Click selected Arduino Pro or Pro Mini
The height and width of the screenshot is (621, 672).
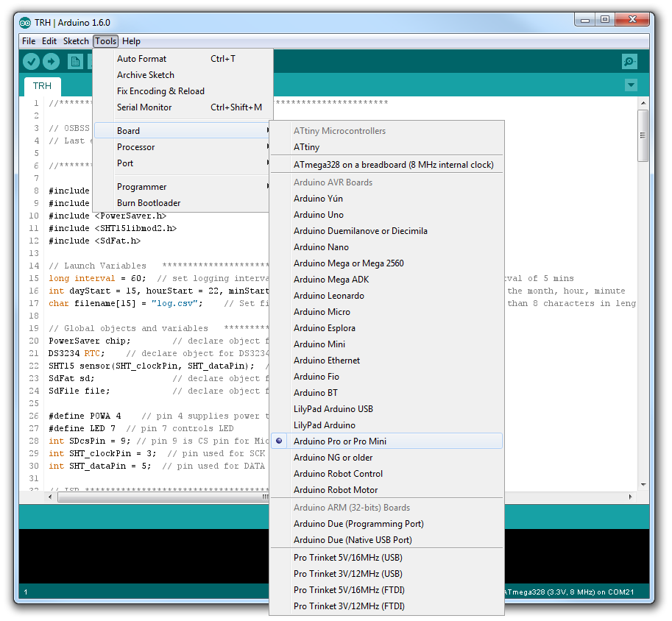click(x=386, y=441)
